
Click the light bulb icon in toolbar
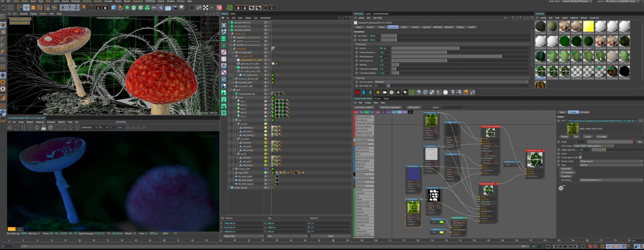182,7
